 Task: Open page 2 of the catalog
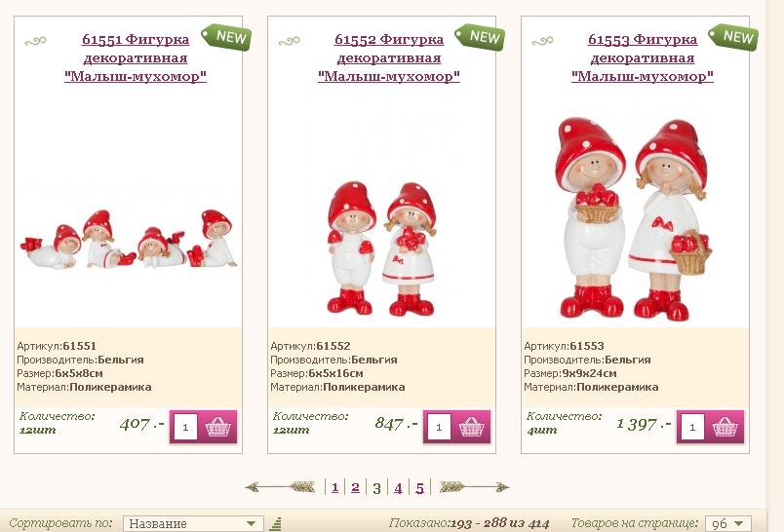355,487
